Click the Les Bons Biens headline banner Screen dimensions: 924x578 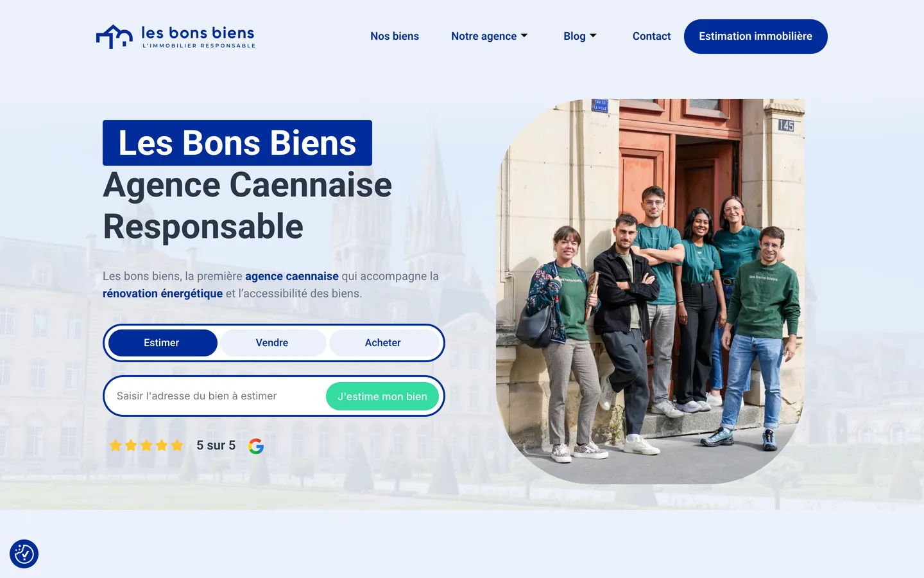pos(237,143)
